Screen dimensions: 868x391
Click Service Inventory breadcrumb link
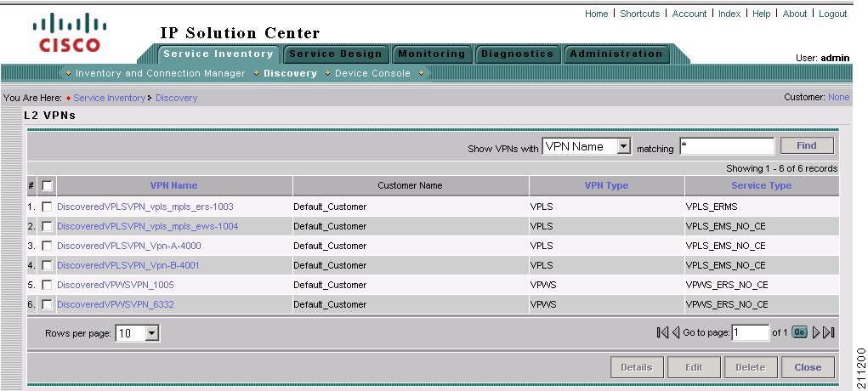109,98
